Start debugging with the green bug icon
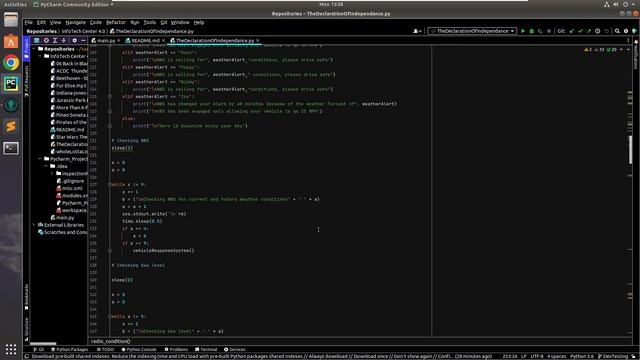The width and height of the screenshot is (640, 360). pos(531,31)
